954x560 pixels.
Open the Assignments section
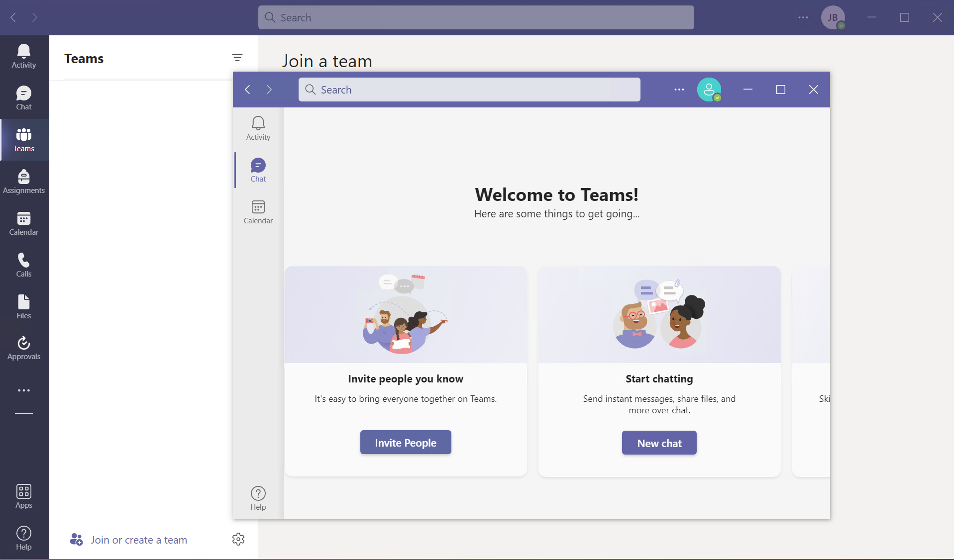(x=23, y=182)
